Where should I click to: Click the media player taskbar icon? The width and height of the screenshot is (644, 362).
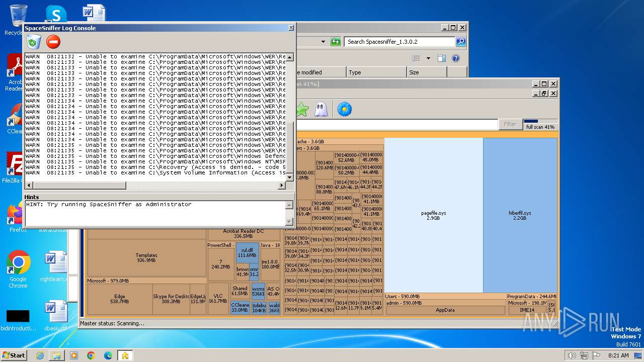coord(74,355)
